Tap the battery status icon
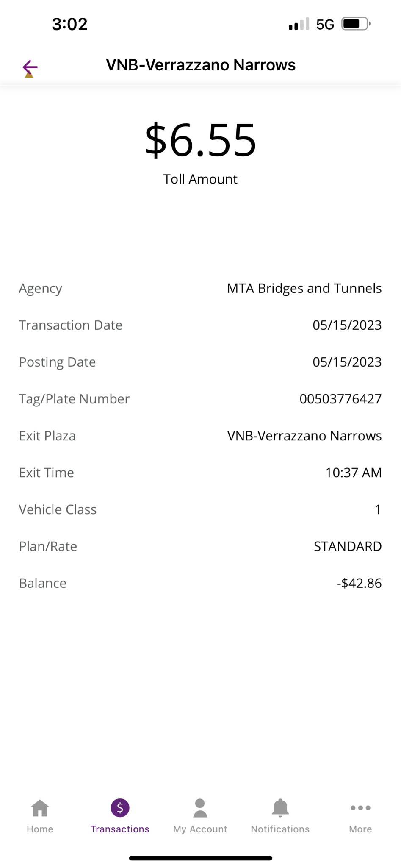 click(x=356, y=24)
